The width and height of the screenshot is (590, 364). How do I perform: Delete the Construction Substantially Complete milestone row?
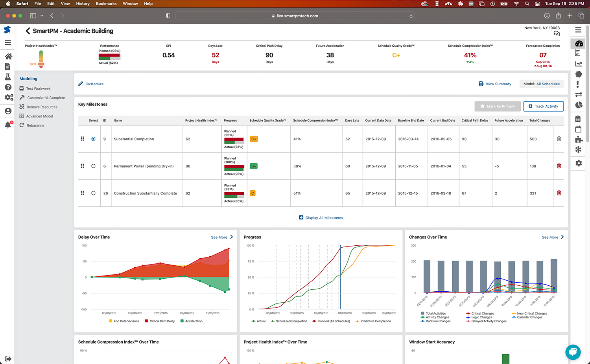[559, 193]
